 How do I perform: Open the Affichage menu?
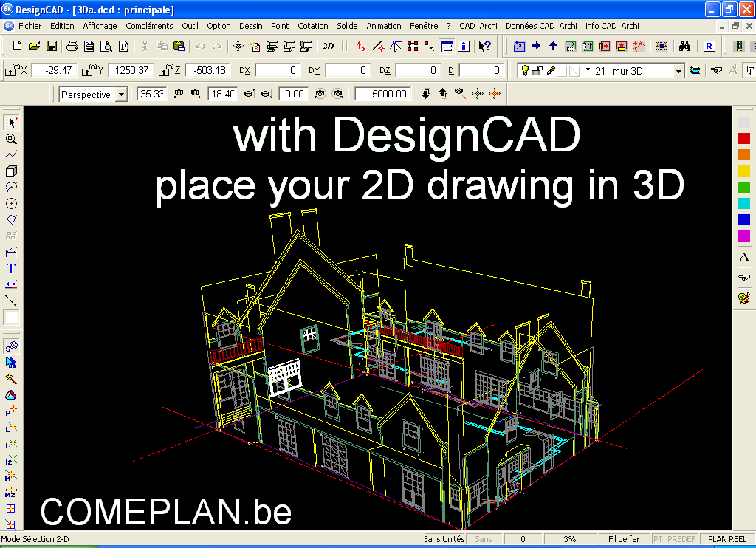pyautogui.click(x=100, y=26)
